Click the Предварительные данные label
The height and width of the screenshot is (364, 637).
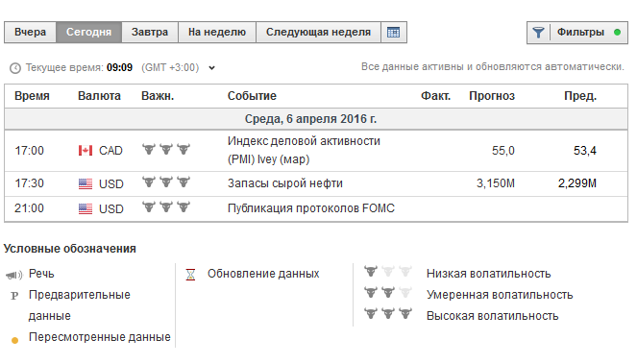[79, 305]
